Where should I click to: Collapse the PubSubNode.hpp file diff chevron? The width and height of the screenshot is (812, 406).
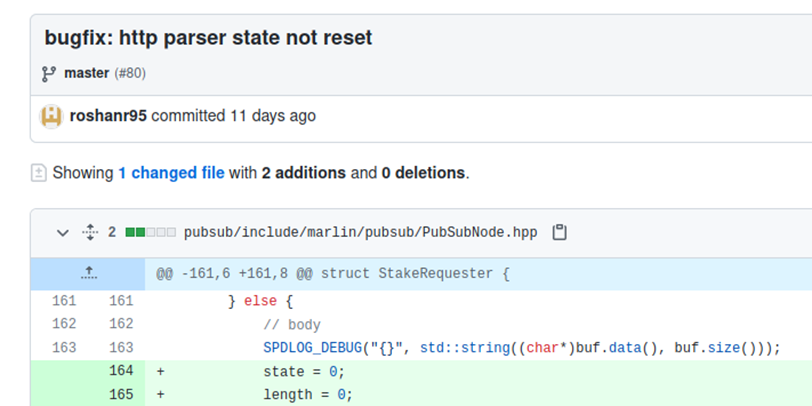coord(63,233)
